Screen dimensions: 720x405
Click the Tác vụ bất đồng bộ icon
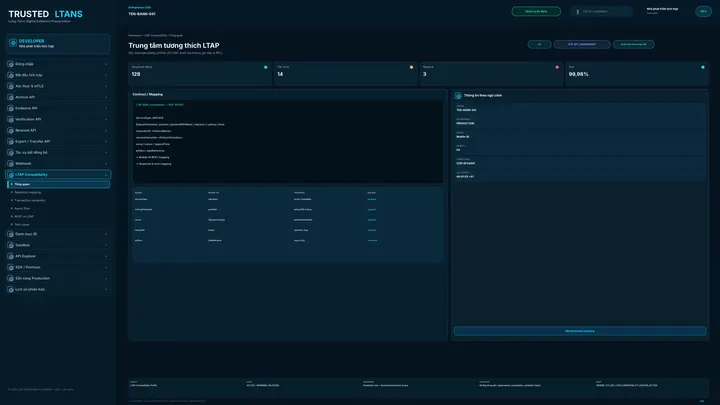click(11, 152)
